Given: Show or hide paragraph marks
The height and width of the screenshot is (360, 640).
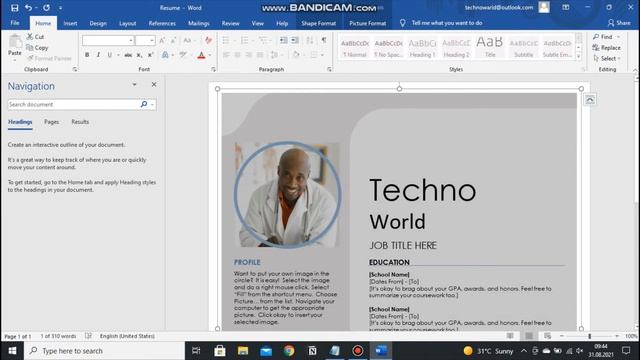Looking at the screenshot, I should tap(324, 40).
